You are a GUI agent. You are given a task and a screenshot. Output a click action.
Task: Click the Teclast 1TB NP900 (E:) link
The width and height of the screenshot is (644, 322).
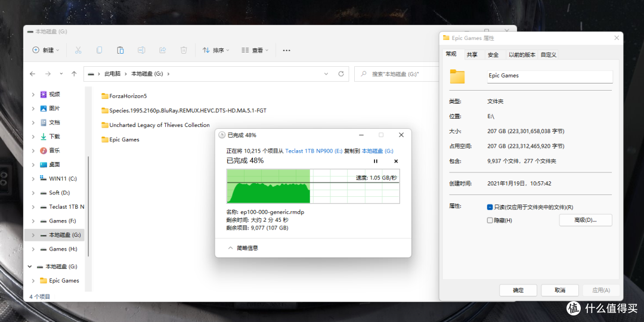[314, 151]
